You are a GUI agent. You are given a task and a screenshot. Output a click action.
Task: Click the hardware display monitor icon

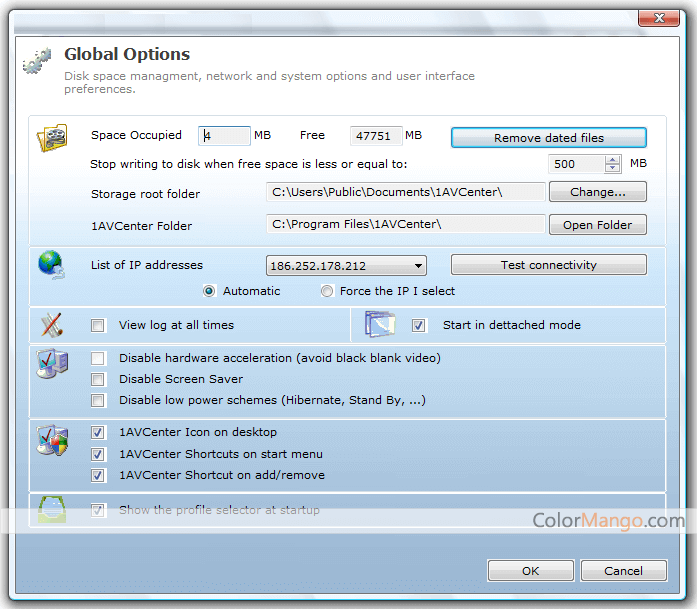click(x=50, y=365)
